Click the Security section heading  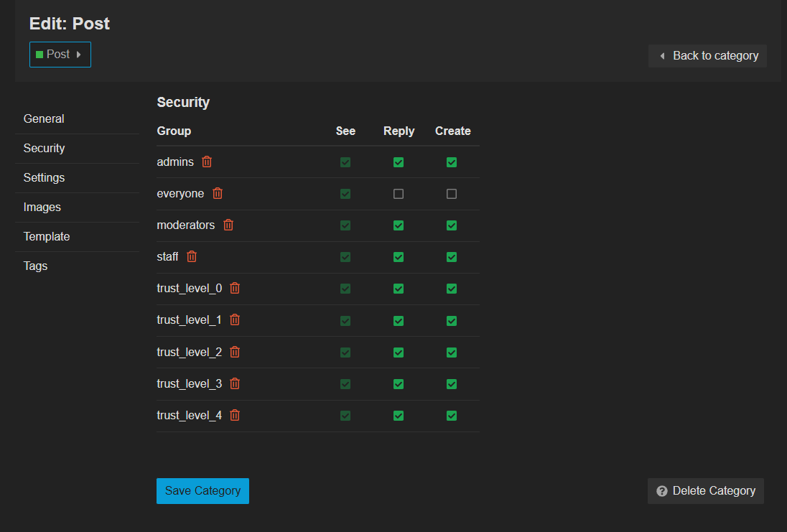tap(183, 103)
